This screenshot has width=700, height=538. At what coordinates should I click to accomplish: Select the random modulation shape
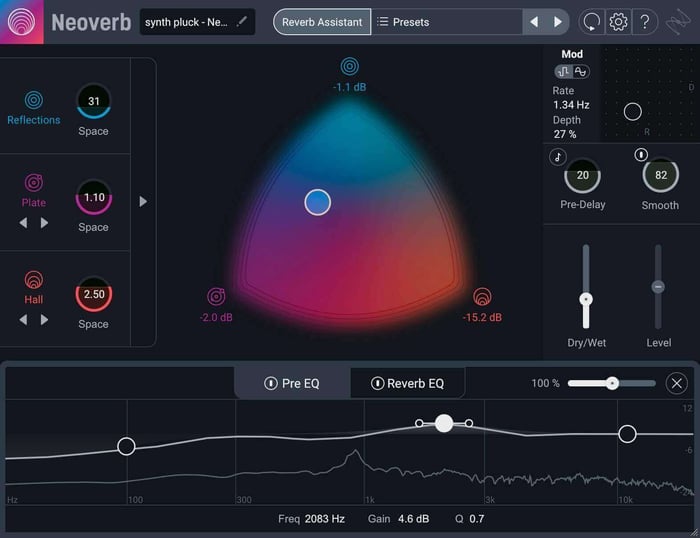tap(564, 71)
